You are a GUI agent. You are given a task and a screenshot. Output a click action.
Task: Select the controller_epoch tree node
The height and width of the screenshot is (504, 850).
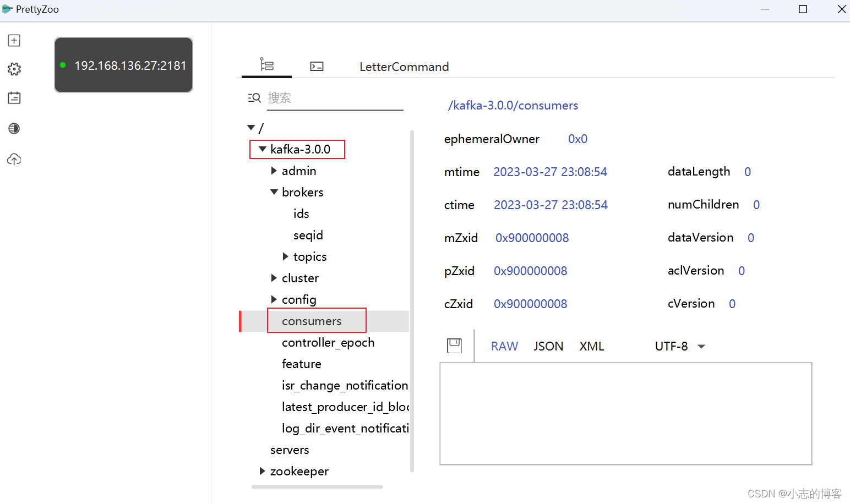pyautogui.click(x=328, y=343)
